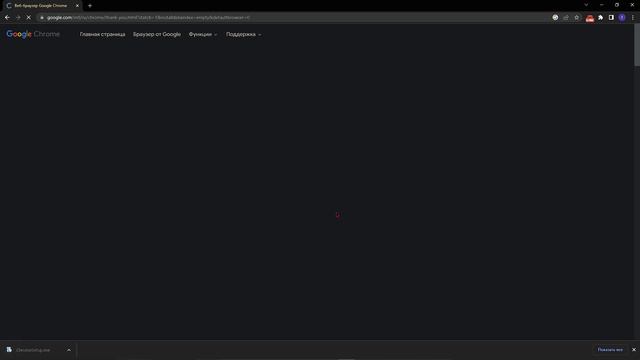Stop loading the current page
This screenshot has height=360, width=640.
(29, 18)
